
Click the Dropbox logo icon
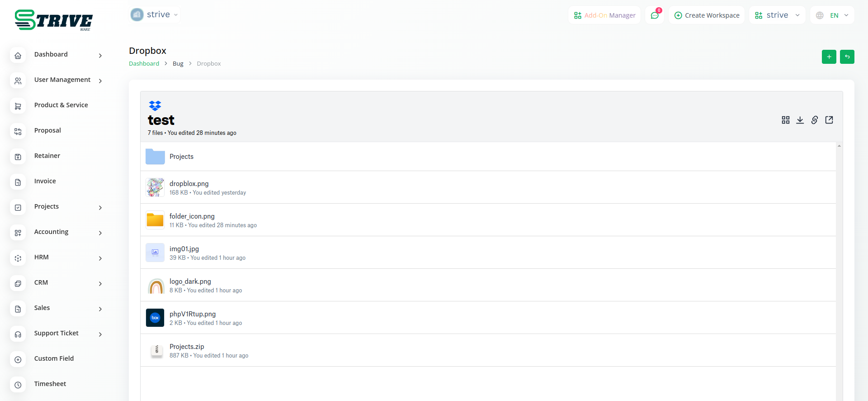[155, 105]
